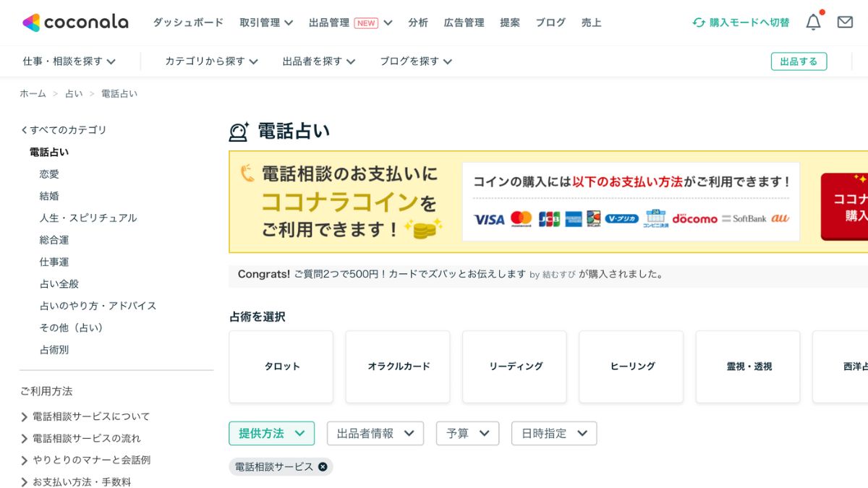Click the VISA payment logo
Viewport: 868px width, 488px height.
(x=489, y=219)
